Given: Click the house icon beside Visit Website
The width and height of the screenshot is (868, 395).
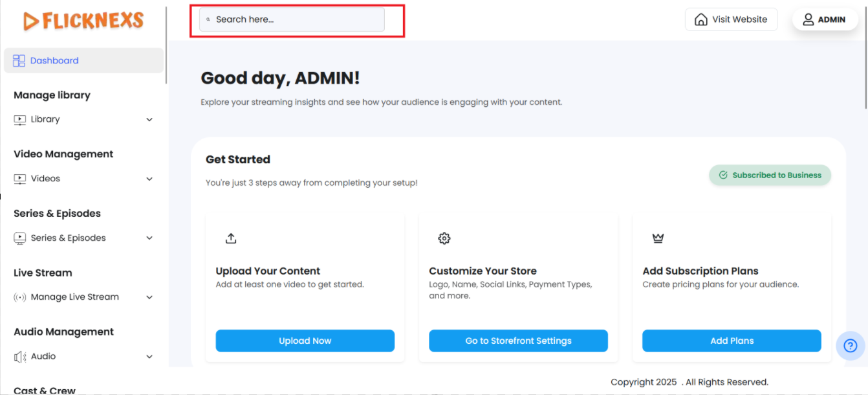Looking at the screenshot, I should coord(700,19).
